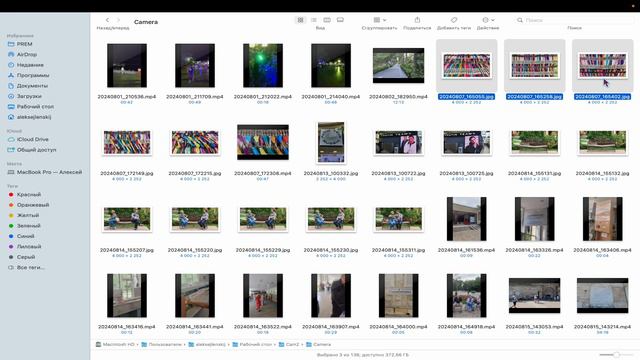This screenshot has height=360, width=640.
Task: Select image 20240807_165402.jpg thumbnail
Action: 602,65
